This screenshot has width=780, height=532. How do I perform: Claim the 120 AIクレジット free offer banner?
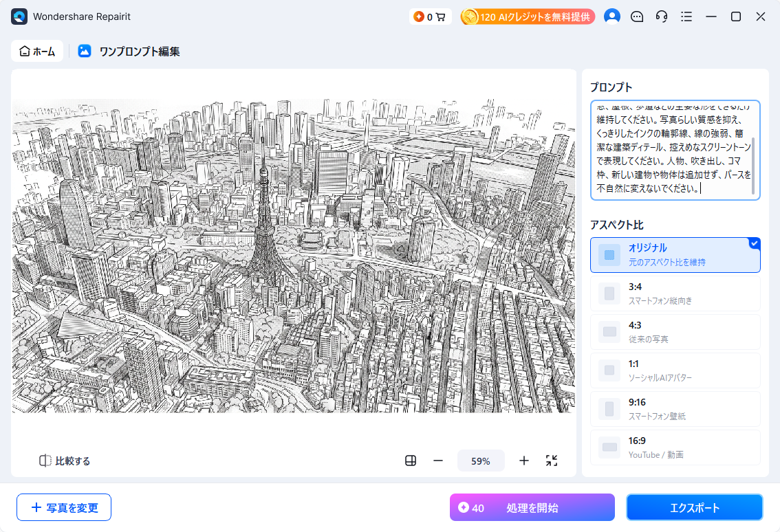click(x=528, y=16)
